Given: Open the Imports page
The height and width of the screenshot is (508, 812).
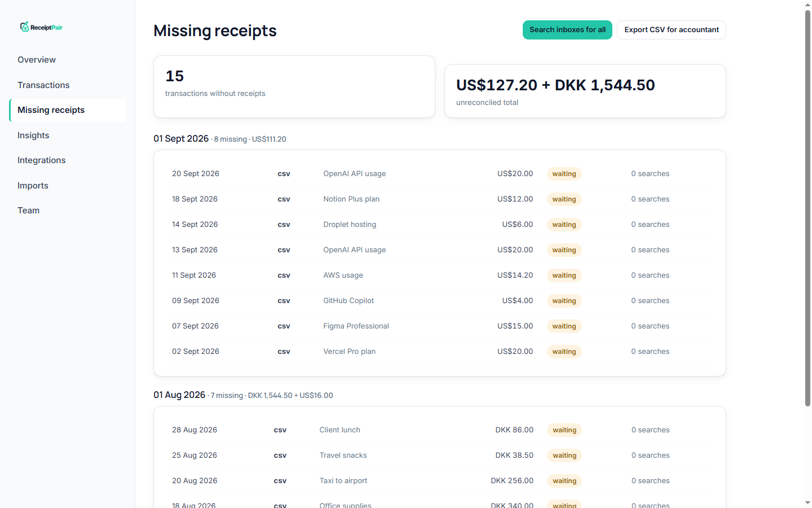Looking at the screenshot, I should 68,186.
